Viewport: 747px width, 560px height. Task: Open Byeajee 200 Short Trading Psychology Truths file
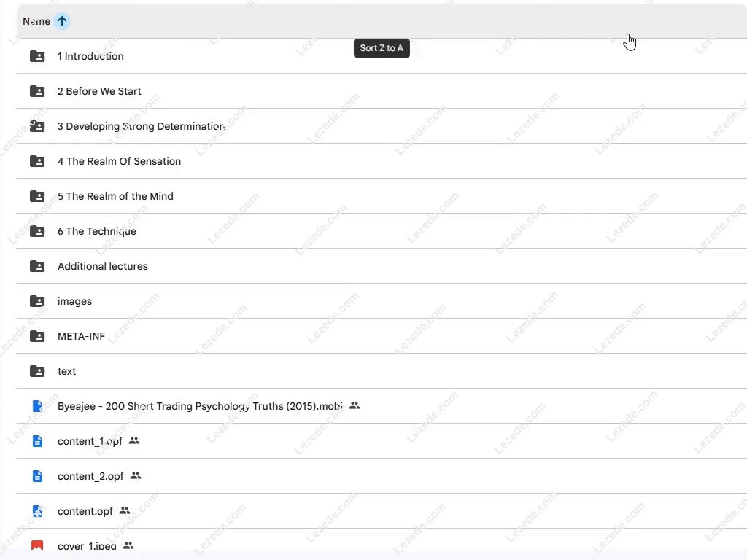point(200,406)
